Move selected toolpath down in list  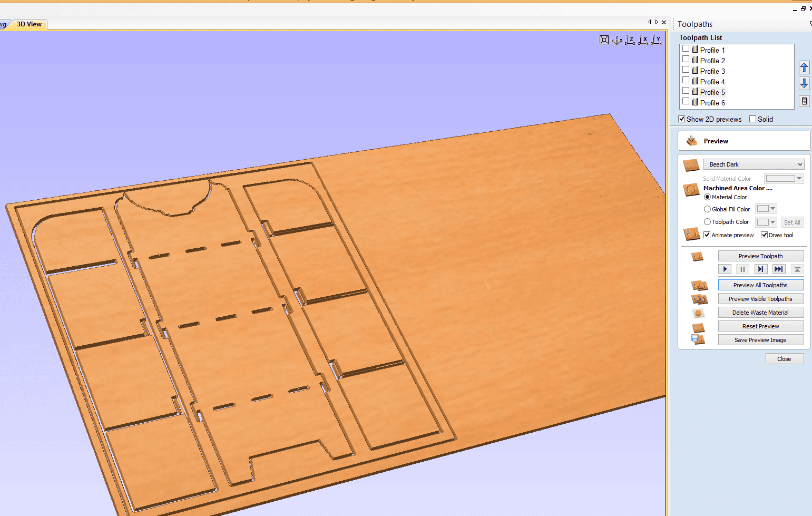click(x=804, y=83)
